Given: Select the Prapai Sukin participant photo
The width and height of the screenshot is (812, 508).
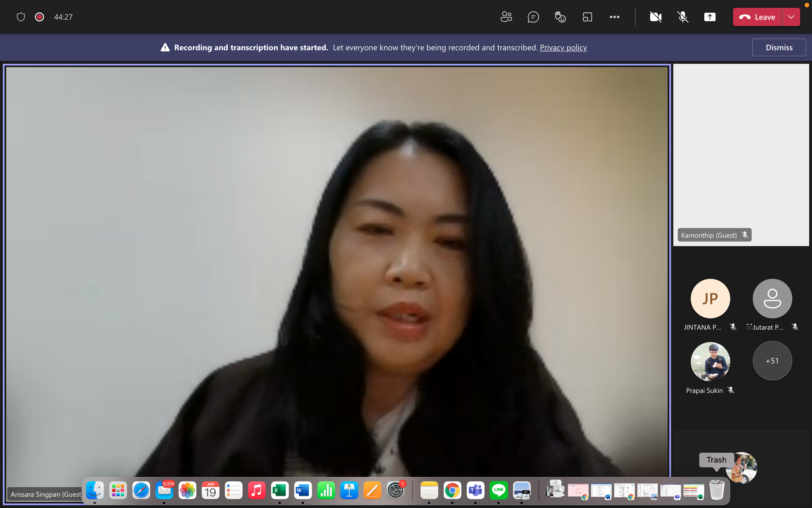Looking at the screenshot, I should coord(710,362).
